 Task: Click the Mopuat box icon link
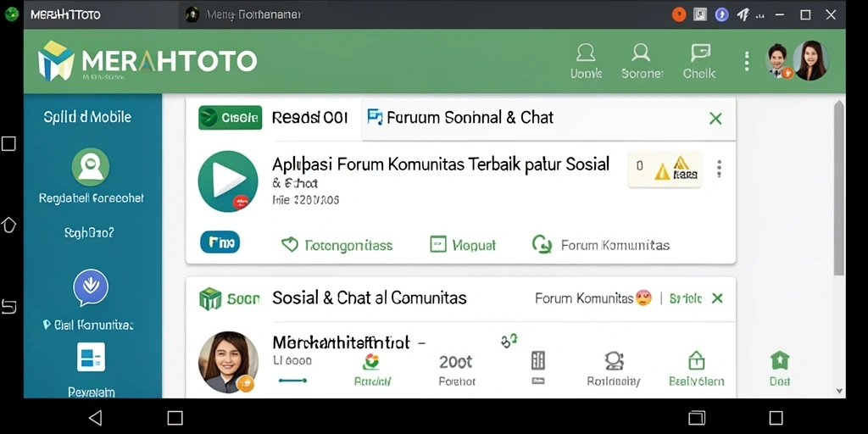tap(463, 245)
